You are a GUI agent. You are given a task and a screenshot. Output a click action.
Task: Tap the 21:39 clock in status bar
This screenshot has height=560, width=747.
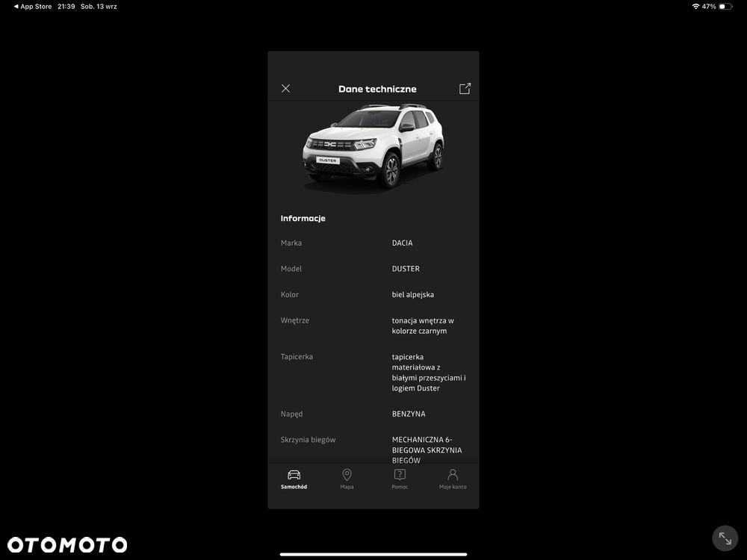coord(66,7)
